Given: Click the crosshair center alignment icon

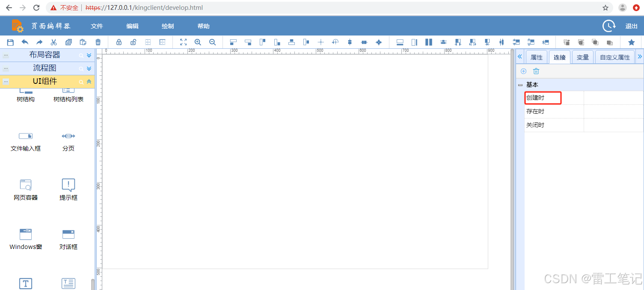Looking at the screenshot, I should [321, 42].
